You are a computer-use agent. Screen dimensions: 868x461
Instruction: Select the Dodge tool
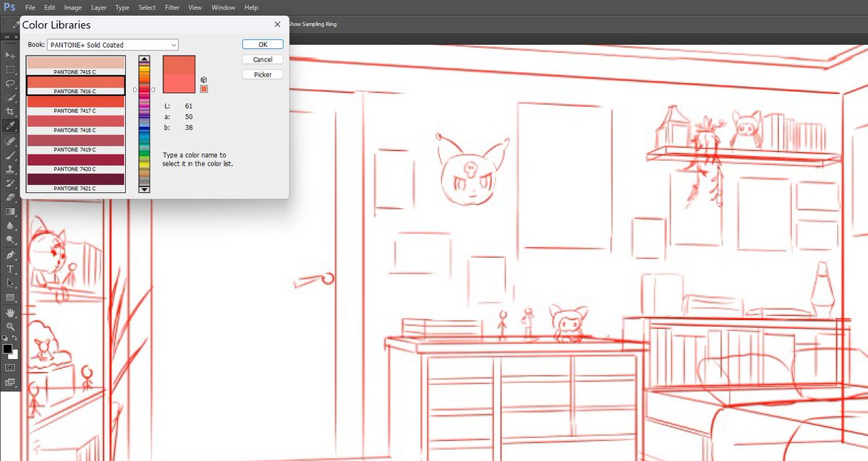tap(10, 240)
